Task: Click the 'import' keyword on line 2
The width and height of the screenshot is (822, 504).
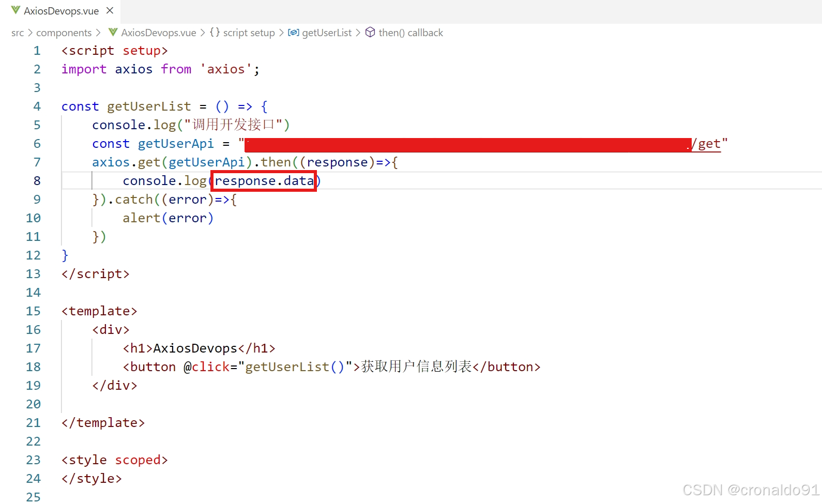Action: (84, 69)
